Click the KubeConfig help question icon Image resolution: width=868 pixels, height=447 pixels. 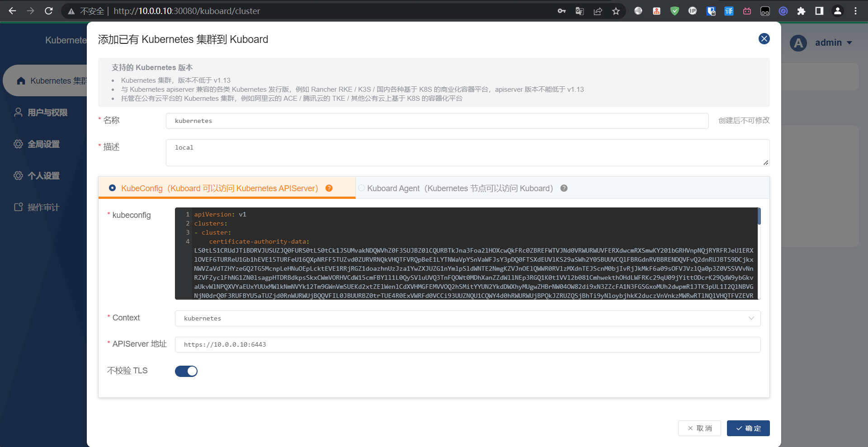click(x=329, y=188)
